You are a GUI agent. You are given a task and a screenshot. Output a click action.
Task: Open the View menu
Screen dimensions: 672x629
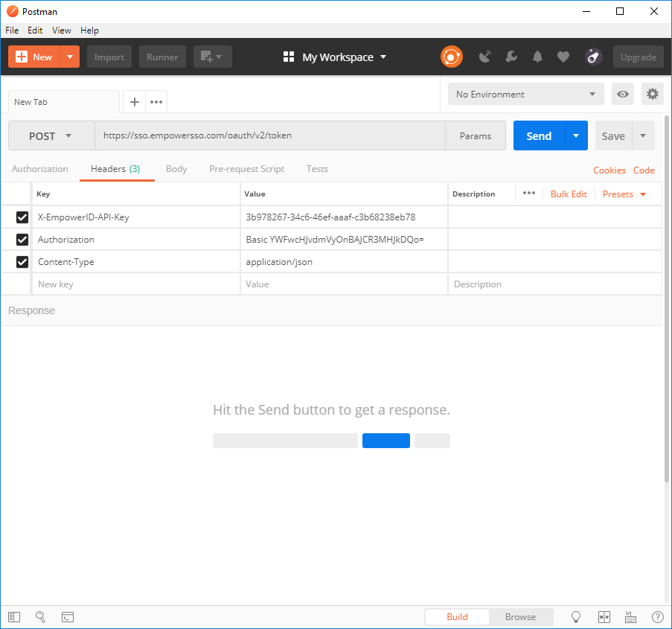pyautogui.click(x=61, y=31)
